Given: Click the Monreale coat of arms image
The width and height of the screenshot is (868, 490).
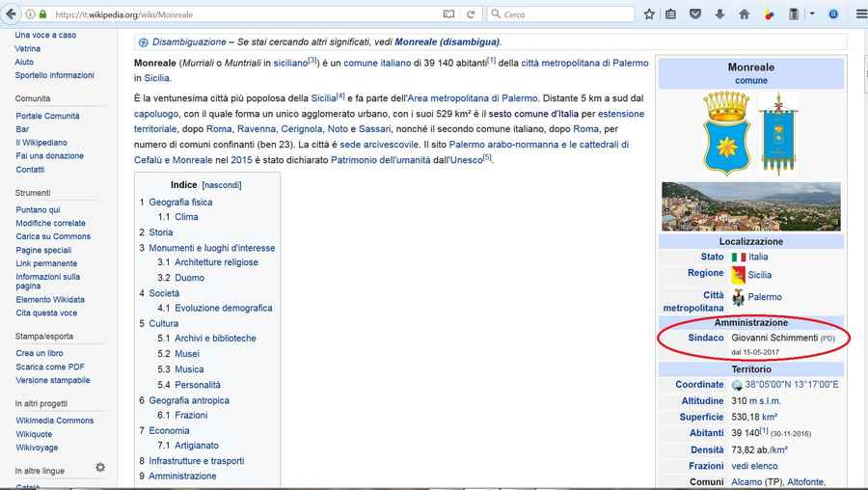Looking at the screenshot, I should click(x=725, y=133).
